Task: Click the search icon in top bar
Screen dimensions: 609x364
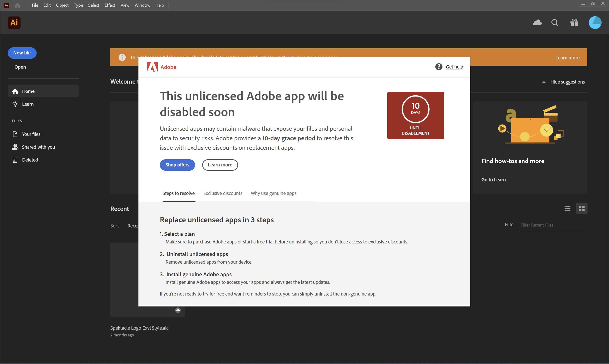Action: point(555,23)
